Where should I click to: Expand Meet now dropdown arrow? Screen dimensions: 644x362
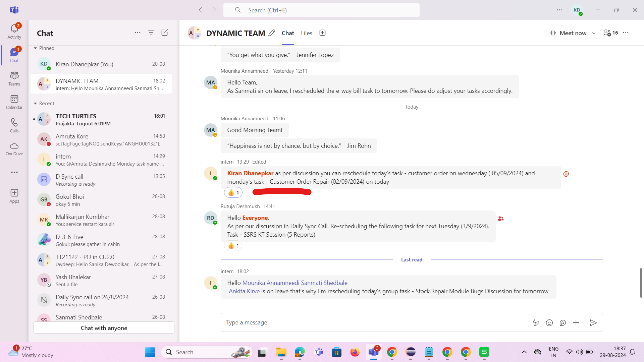[x=594, y=33]
